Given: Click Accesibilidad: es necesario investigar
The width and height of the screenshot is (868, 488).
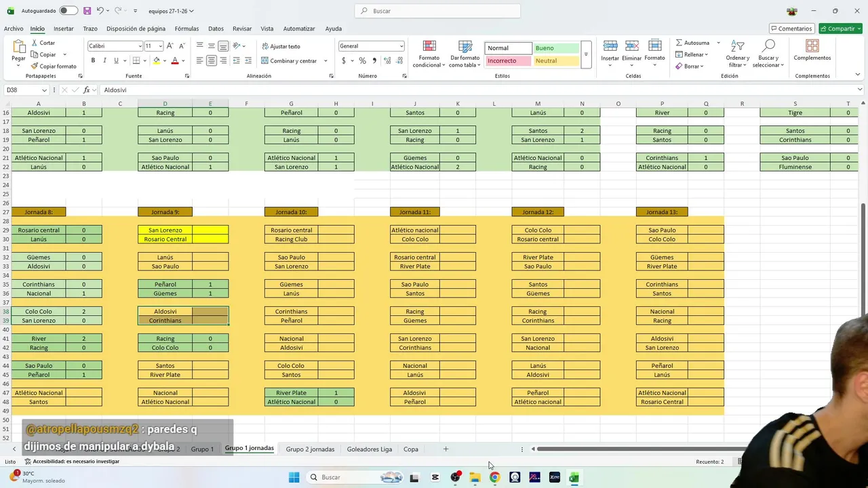Looking at the screenshot, I should tap(71, 462).
